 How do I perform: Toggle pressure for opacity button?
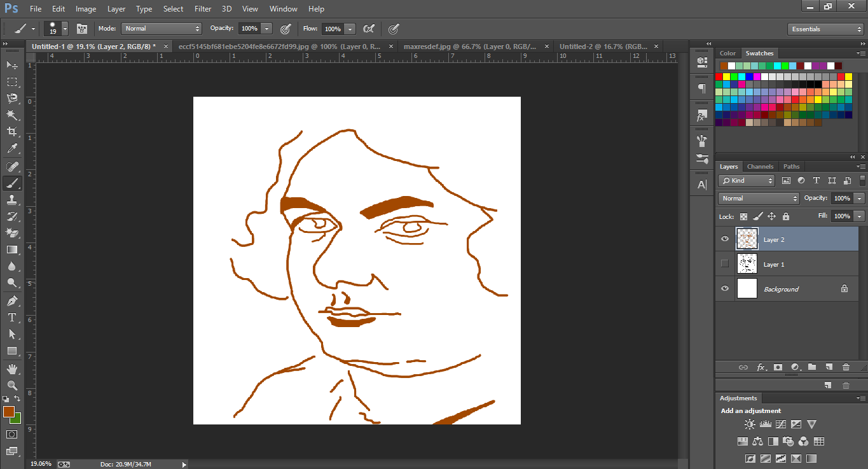point(286,29)
